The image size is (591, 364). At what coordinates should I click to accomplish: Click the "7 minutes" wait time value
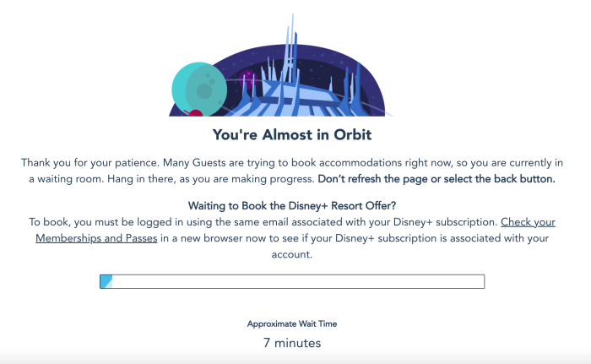coord(292,343)
